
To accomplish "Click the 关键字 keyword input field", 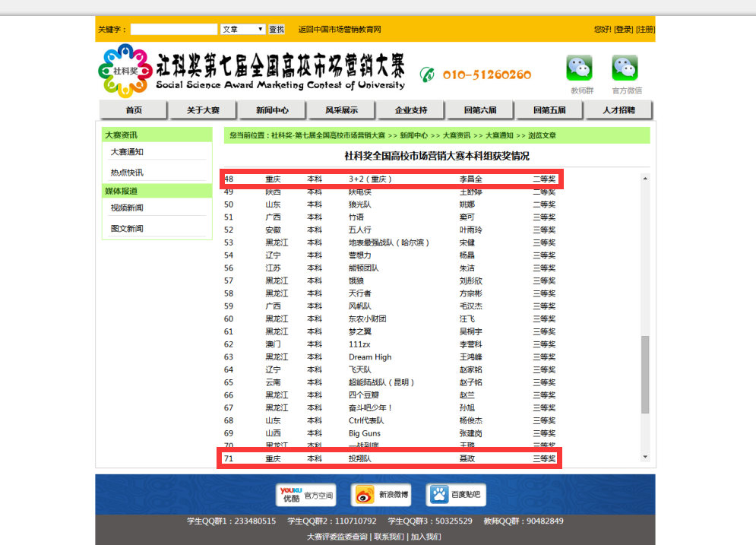I will [174, 30].
